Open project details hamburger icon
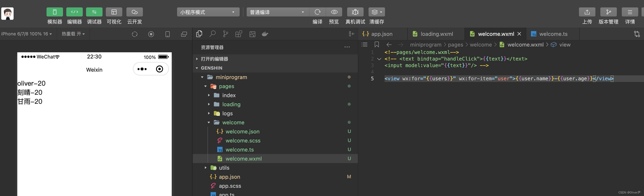This screenshot has height=196, width=644. pos(630,12)
